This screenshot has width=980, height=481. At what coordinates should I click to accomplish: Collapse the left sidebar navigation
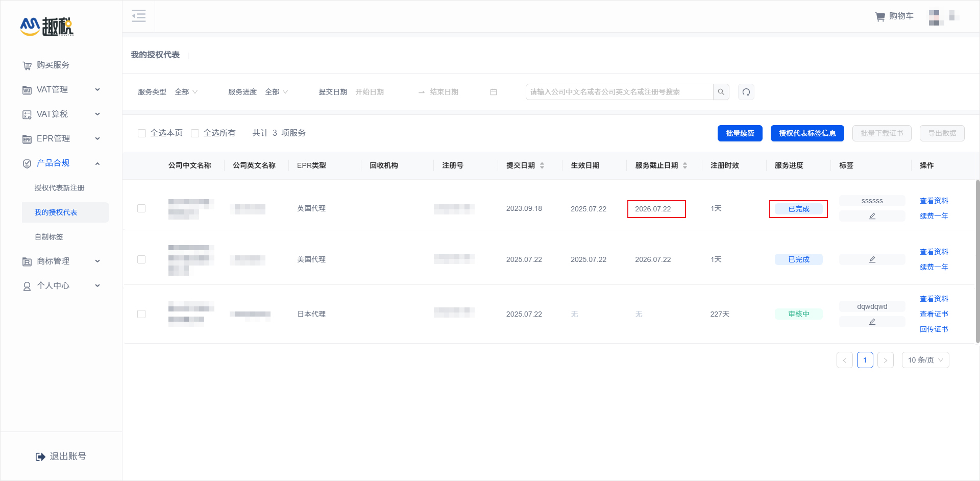point(138,16)
